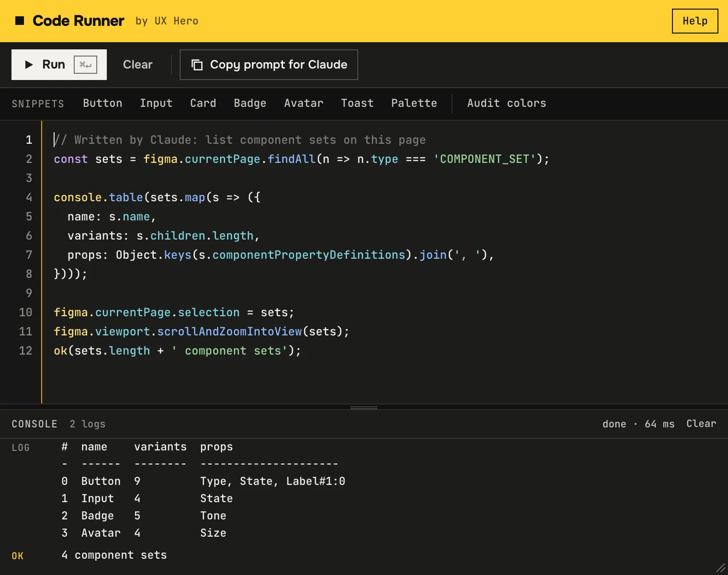Click the Avatar row name cell

point(101,533)
